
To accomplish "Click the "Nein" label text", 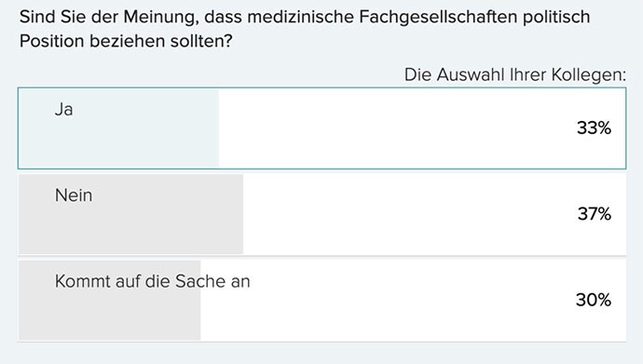I will click(74, 195).
